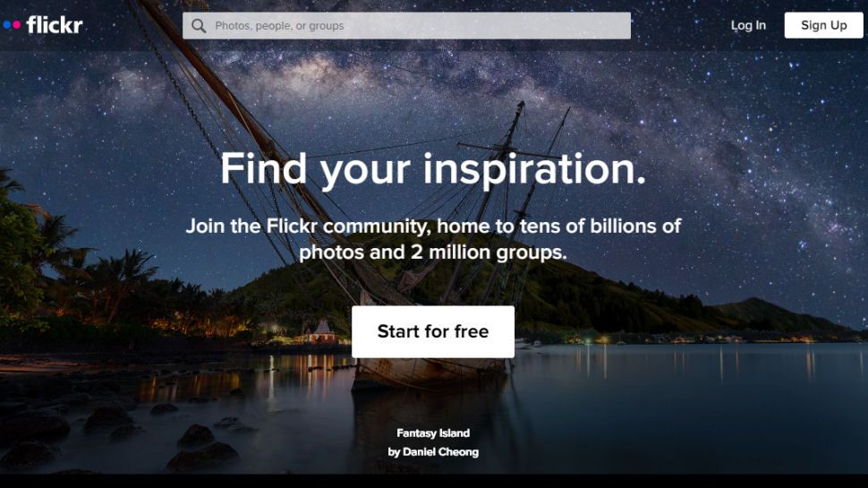Click the empty header bar between search and Log In
Screen dimensions: 868x488
point(680,25)
